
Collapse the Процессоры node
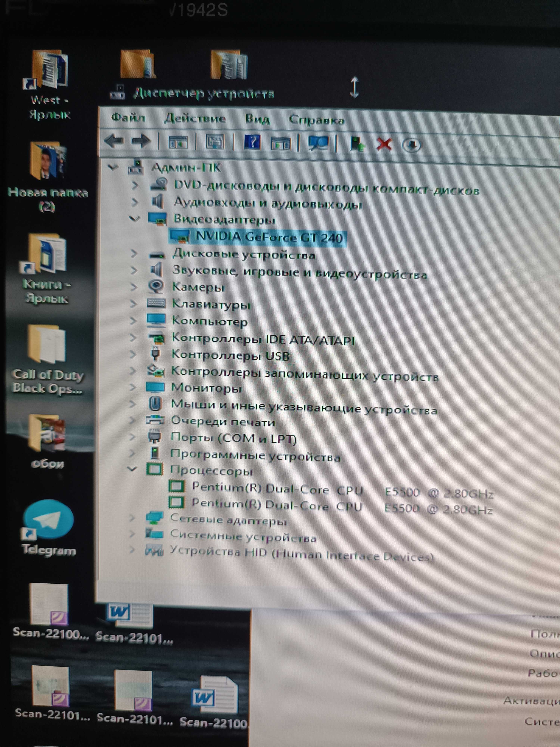(132, 469)
